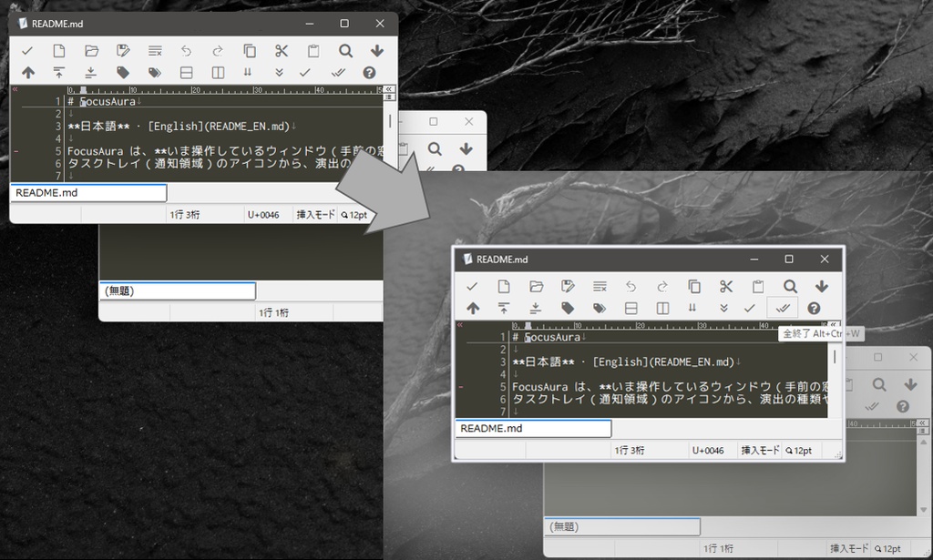
Task: Click ruler bar above lower README.md editor
Action: point(670,325)
